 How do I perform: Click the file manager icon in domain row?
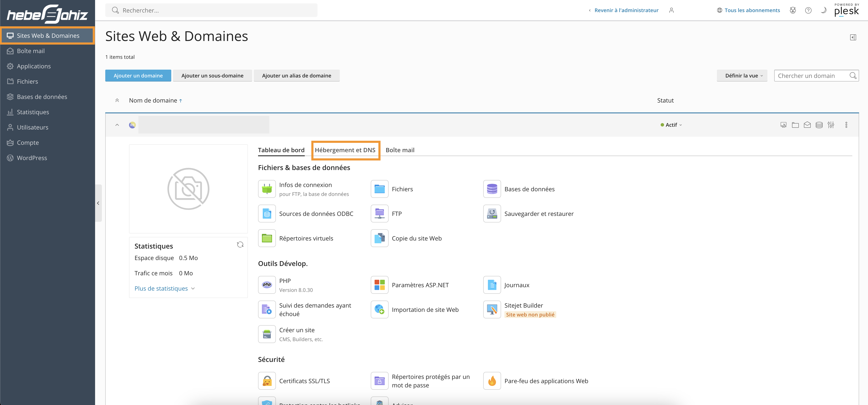tap(795, 125)
